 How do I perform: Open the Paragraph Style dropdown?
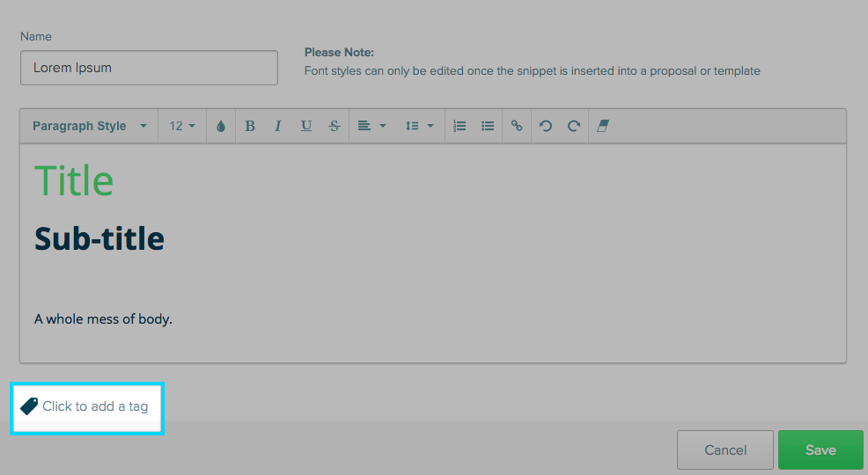pyautogui.click(x=89, y=126)
